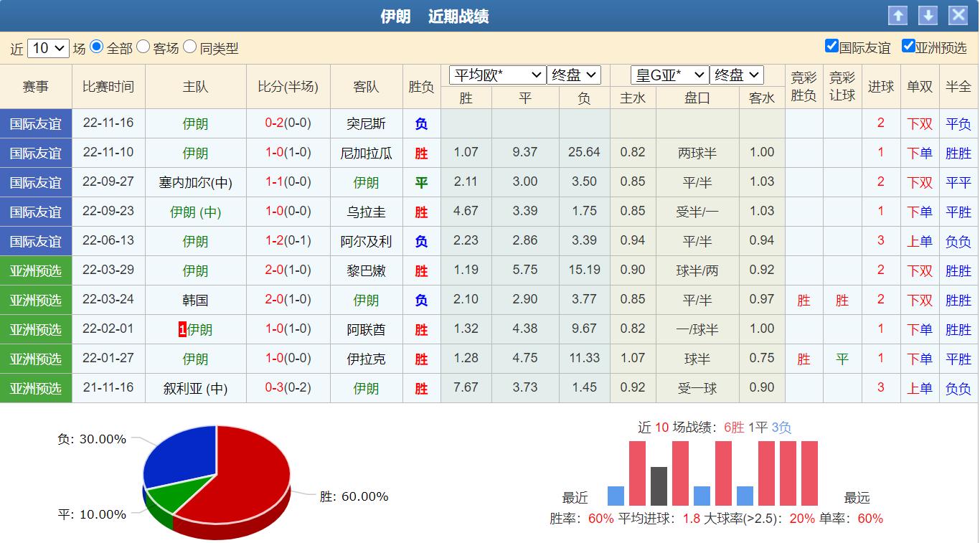Image resolution: width=980 pixels, height=543 pixels.
Task: Open the recent matches count dropdown showing 10
Action: pyautogui.click(x=48, y=48)
